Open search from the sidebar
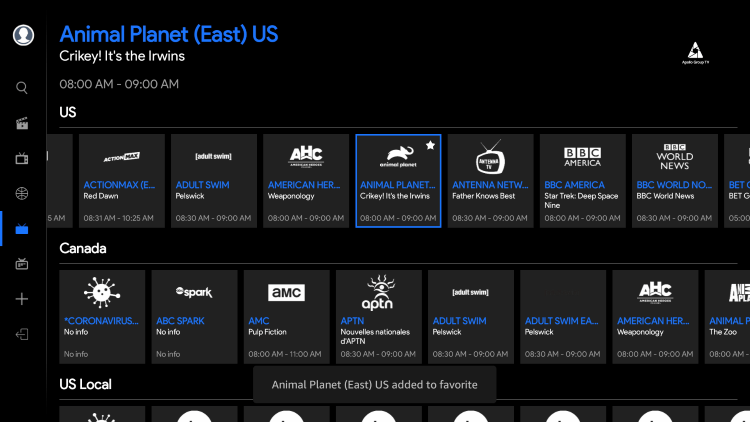 (22, 87)
